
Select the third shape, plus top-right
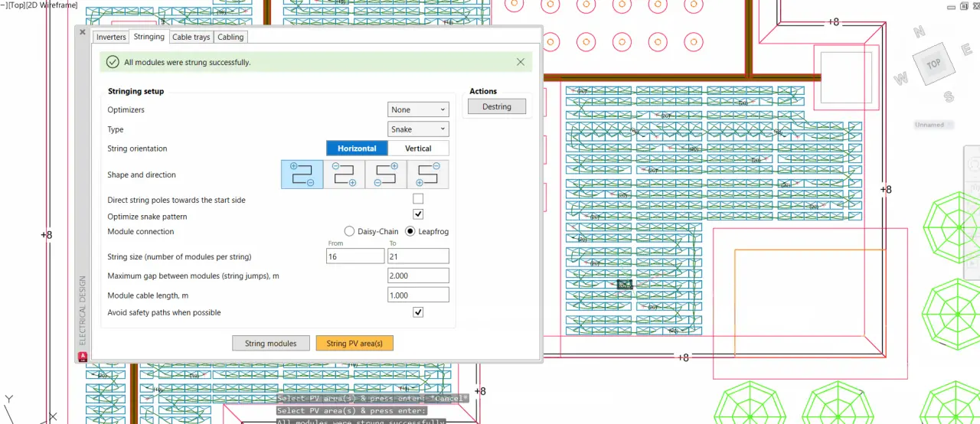[x=386, y=174]
